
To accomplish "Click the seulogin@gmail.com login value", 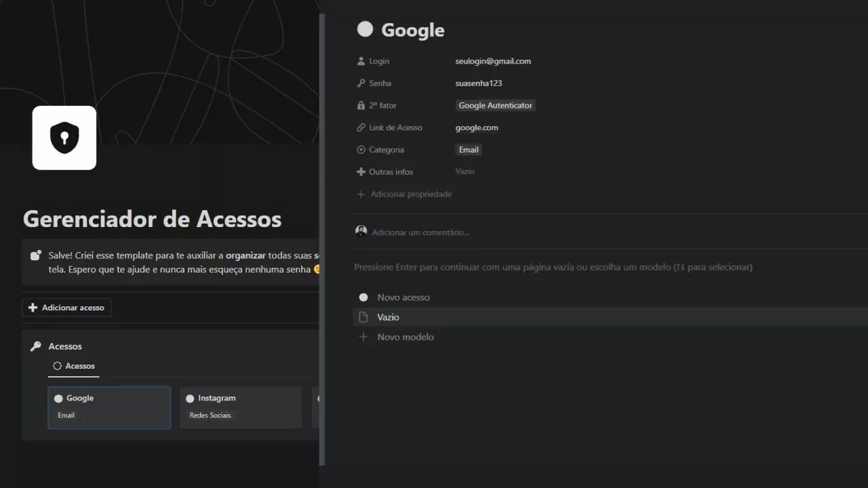I will point(493,61).
